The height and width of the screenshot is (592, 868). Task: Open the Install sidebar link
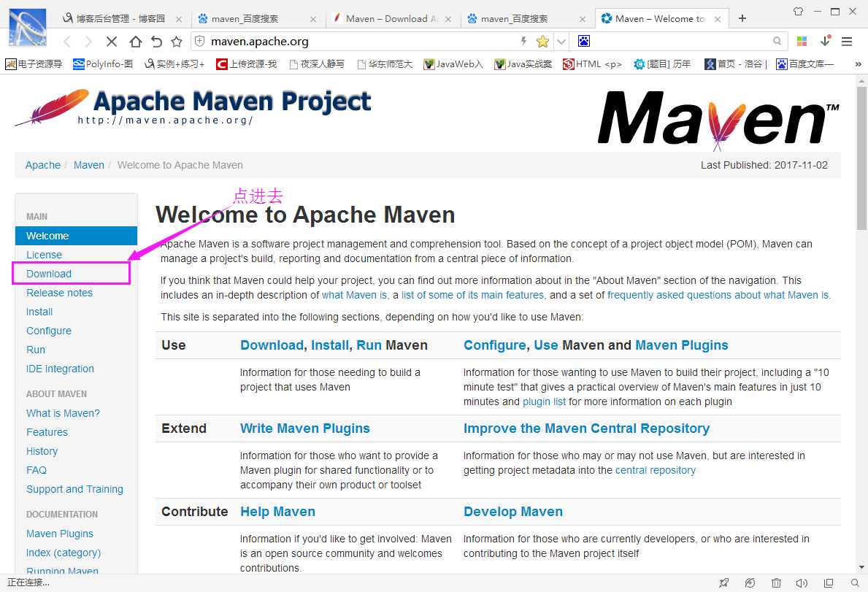(39, 312)
